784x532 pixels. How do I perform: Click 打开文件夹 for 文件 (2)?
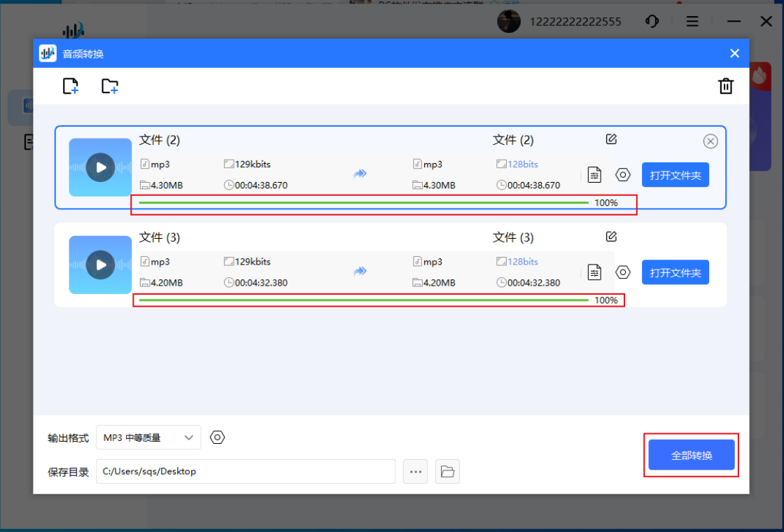675,175
